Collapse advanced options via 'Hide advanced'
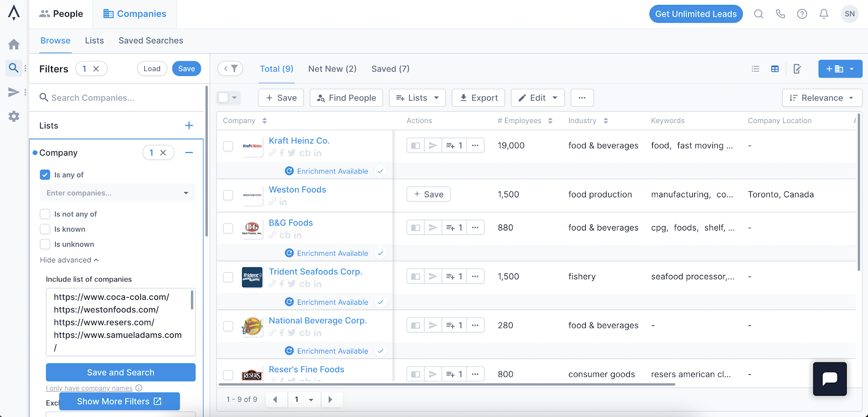Screen dimensions: 868x417 pyautogui.click(x=69, y=260)
